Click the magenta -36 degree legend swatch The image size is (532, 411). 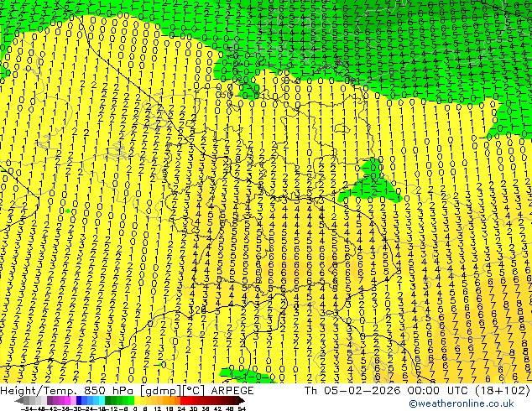pyautogui.click(x=67, y=400)
